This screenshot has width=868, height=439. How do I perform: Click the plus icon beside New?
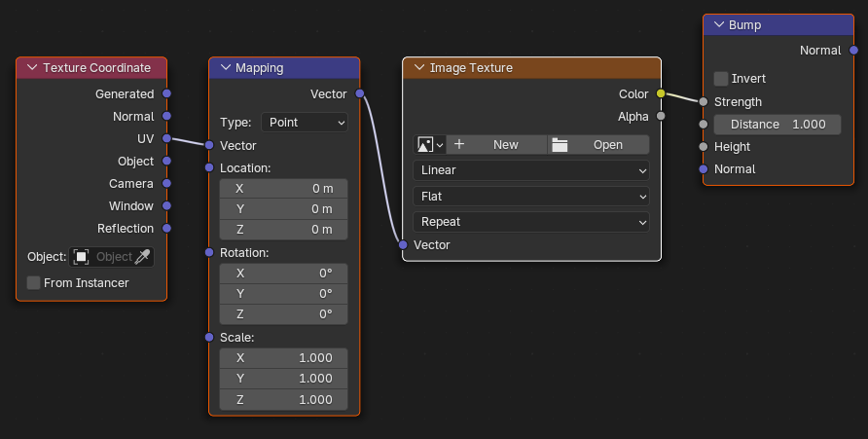[459, 144]
